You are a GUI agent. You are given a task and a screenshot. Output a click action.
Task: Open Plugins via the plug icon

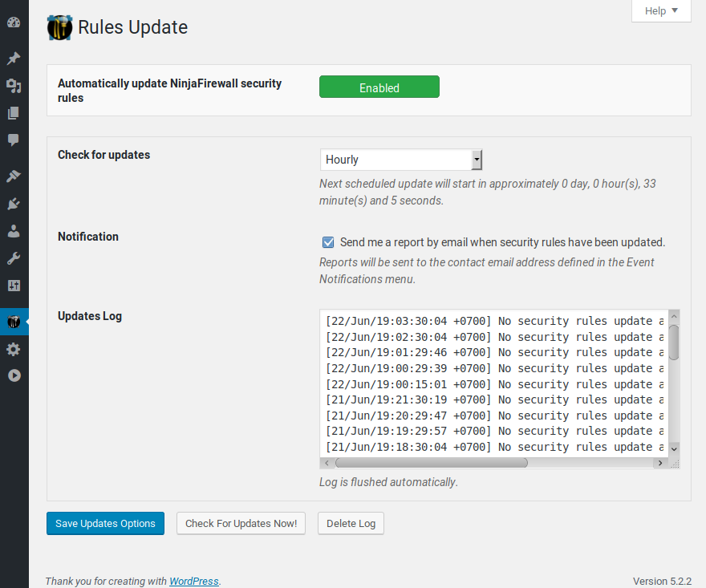14,204
